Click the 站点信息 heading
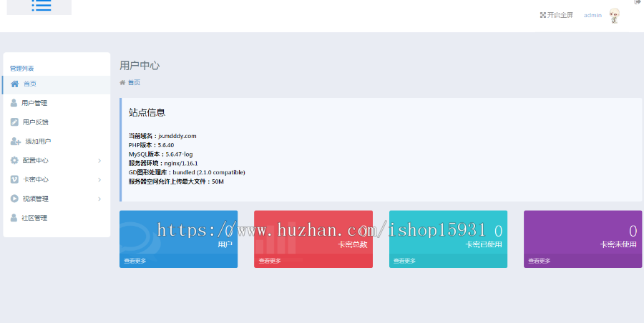644x323 pixels. pos(147,112)
